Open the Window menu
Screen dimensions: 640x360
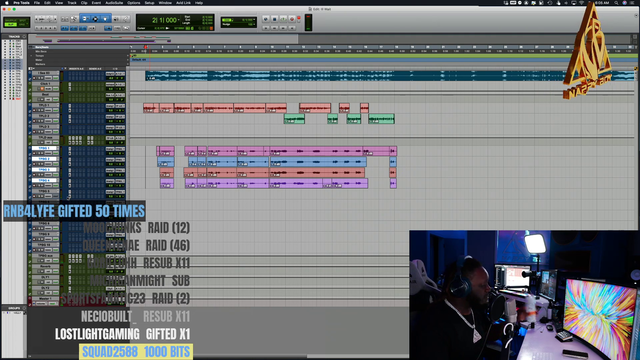(x=165, y=2)
